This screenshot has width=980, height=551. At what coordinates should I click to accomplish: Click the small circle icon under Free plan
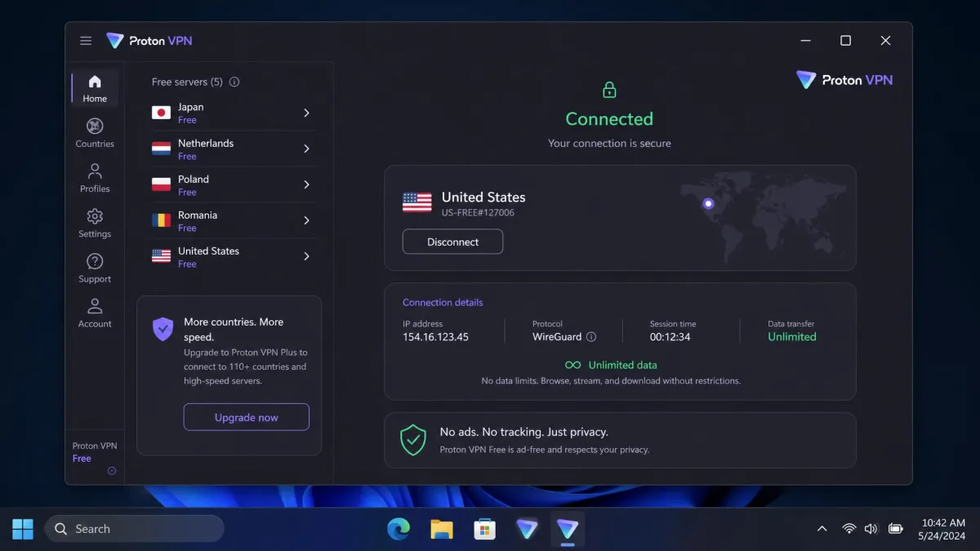[x=112, y=471]
